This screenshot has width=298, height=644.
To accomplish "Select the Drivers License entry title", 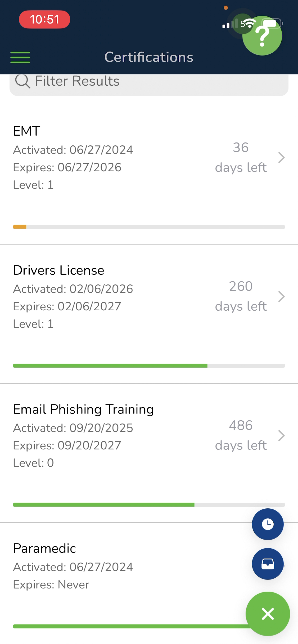I will pos(59,270).
